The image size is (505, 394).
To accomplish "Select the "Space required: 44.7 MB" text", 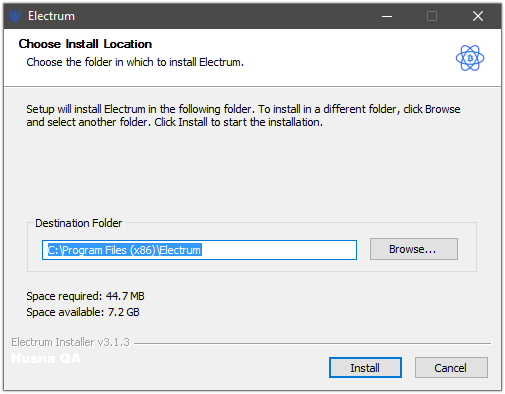I will (x=85, y=296).
